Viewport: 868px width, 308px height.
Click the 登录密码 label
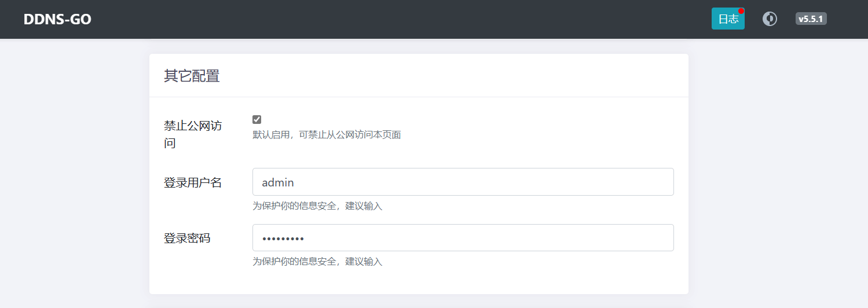(187, 238)
